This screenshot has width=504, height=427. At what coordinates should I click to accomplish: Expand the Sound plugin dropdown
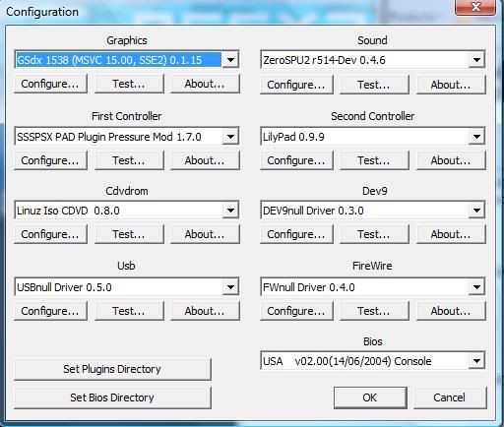tap(476, 60)
